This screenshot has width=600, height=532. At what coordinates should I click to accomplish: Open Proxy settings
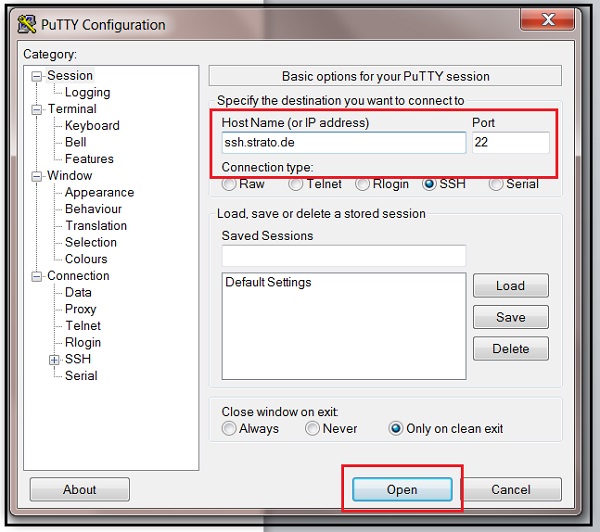click(x=81, y=309)
